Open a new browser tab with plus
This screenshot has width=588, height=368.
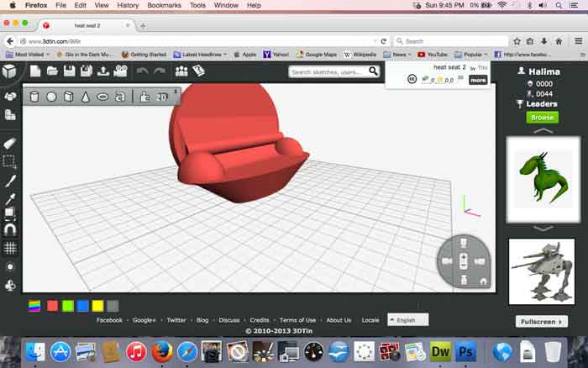tap(143, 26)
